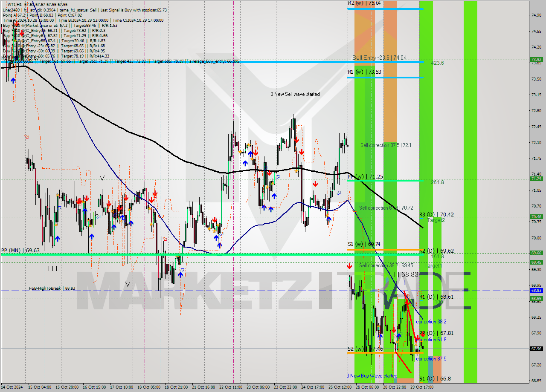Click the blue 'correction 87.5' label
The image size is (546, 392).
(431, 359)
